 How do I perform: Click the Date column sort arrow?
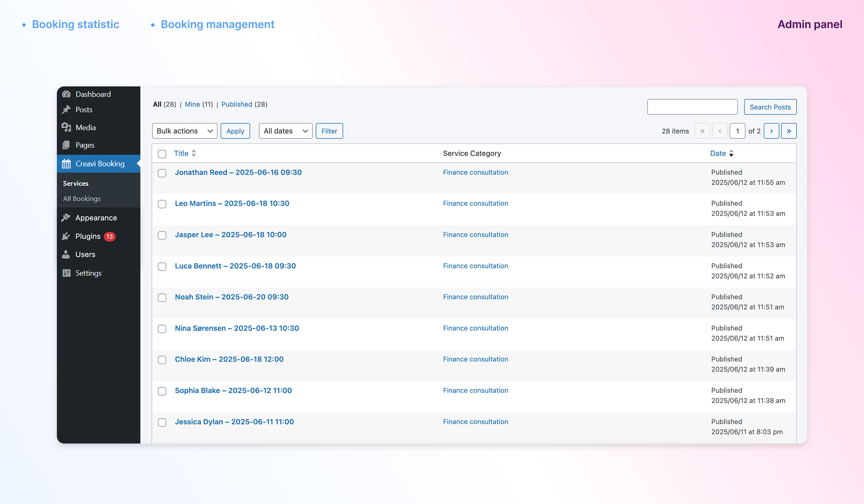tap(731, 153)
